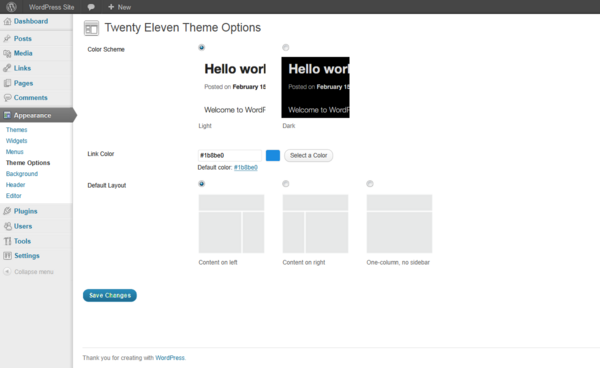
Task: Click the default color #1b8be0 link
Action: [x=246, y=168]
